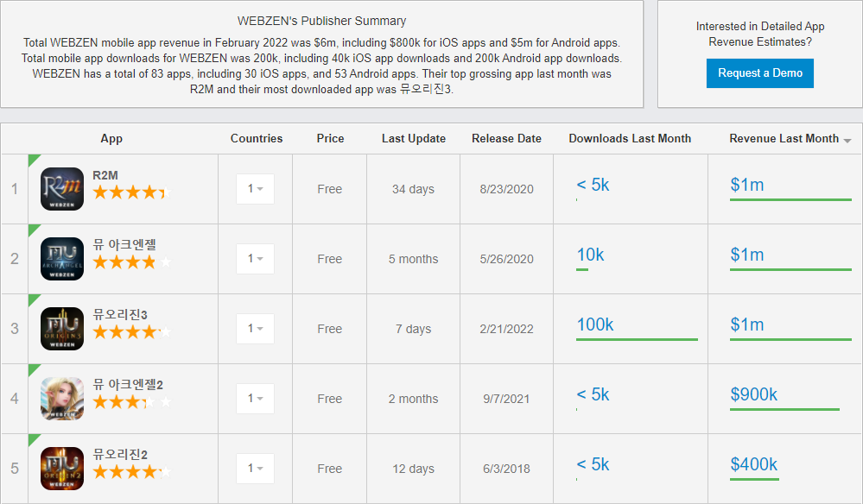Image resolution: width=863 pixels, height=504 pixels.
Task: Click the Free price cell for 뮤오리진2
Action: coord(330,469)
